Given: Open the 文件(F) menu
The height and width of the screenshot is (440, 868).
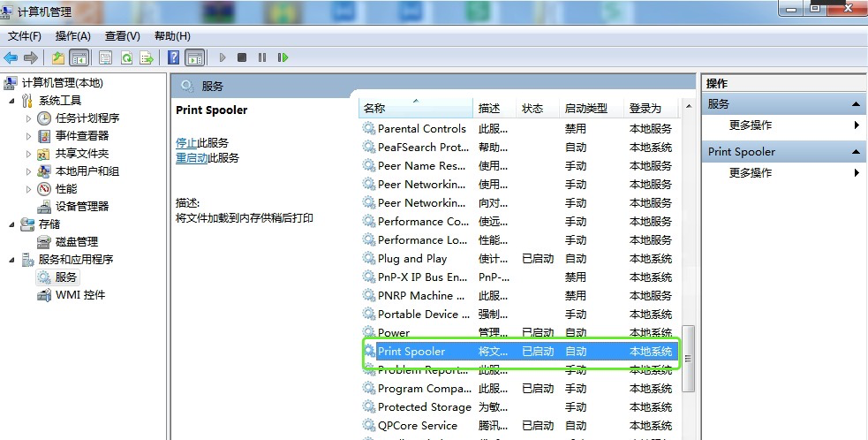Looking at the screenshot, I should coord(25,36).
